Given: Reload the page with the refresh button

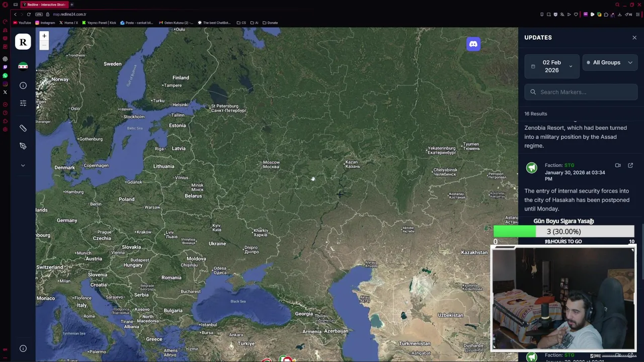Looking at the screenshot, I should [x=29, y=14].
